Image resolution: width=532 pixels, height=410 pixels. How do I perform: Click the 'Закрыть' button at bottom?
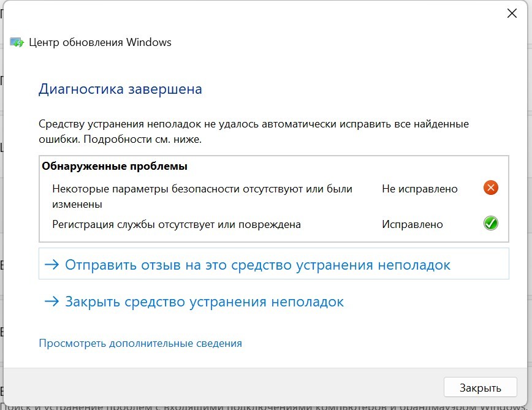480,387
